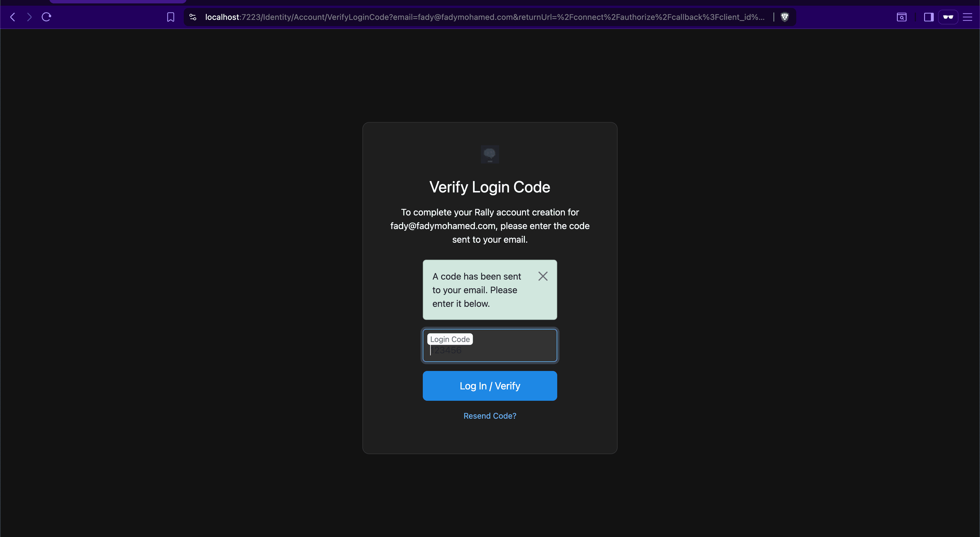Select the localhost URL in address bar
Image resolution: width=980 pixels, height=537 pixels.
(485, 17)
